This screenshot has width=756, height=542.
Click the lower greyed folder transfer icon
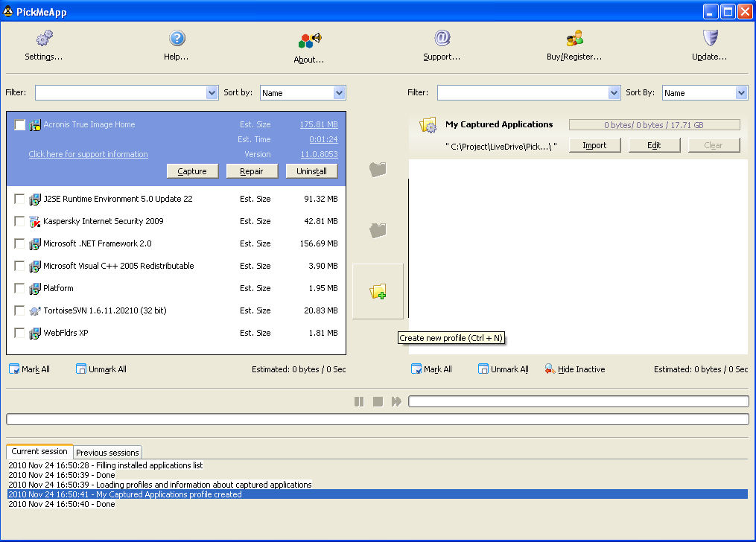click(378, 230)
